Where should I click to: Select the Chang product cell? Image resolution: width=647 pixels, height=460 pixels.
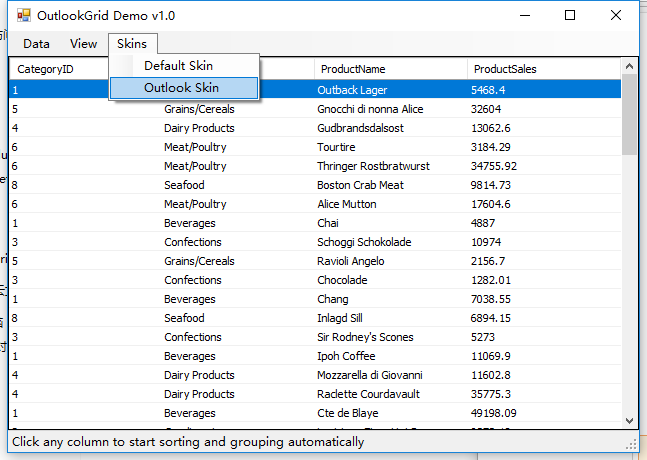click(x=333, y=299)
